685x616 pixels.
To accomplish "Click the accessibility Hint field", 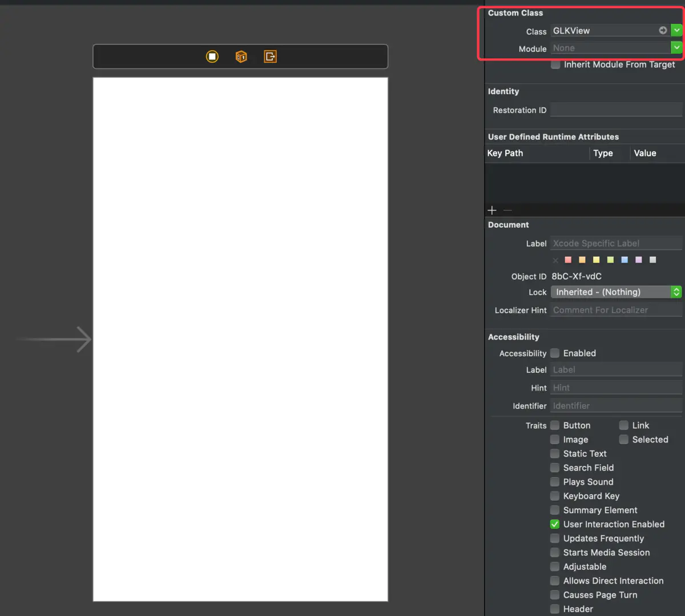I will 616,388.
